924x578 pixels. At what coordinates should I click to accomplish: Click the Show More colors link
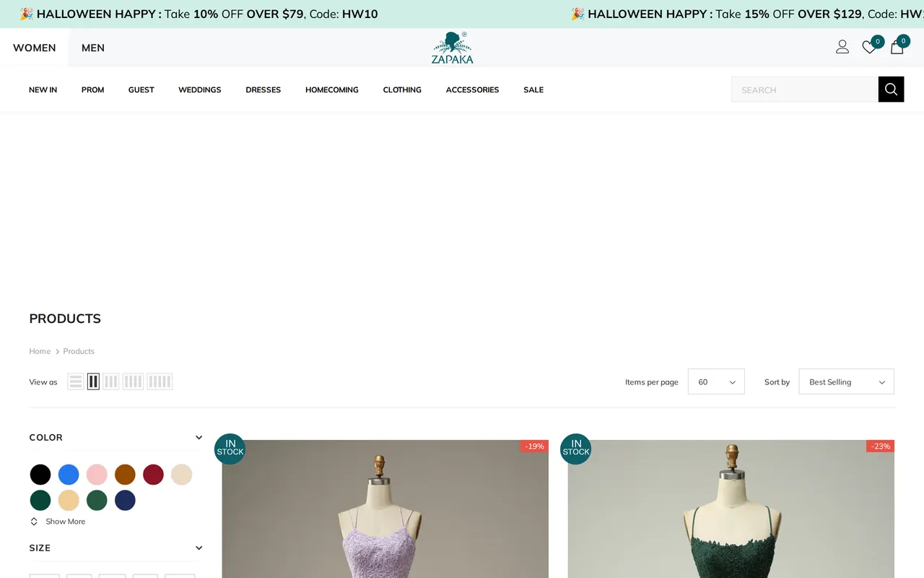pos(66,522)
